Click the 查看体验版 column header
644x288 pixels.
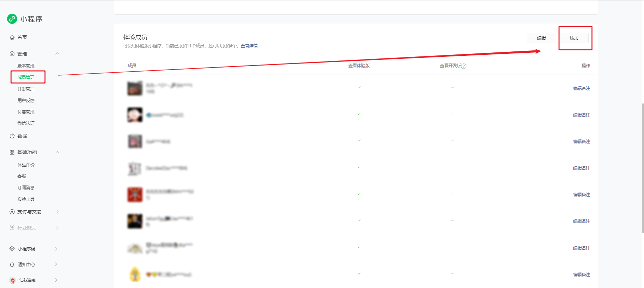click(359, 66)
